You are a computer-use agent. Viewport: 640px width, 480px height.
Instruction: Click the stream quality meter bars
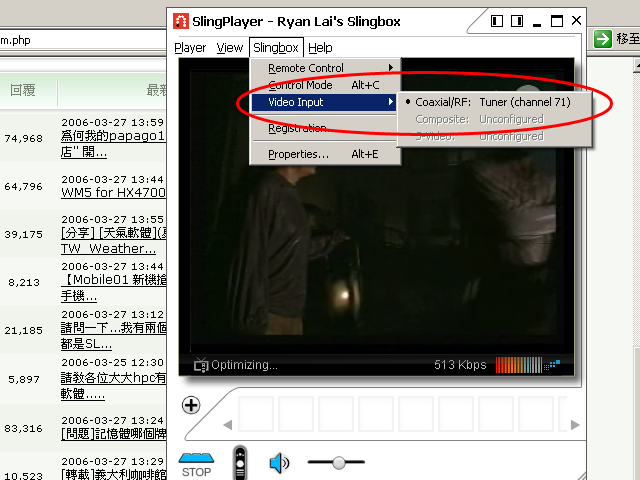[519, 365]
